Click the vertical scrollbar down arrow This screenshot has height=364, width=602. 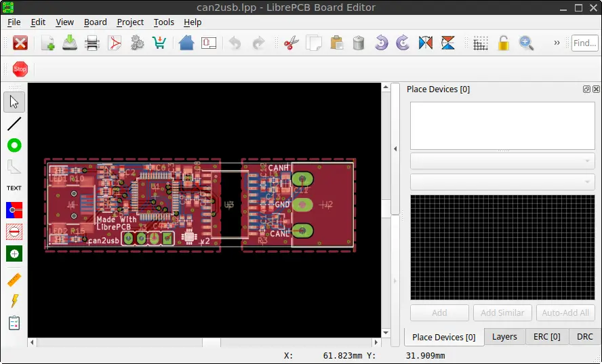[386, 333]
